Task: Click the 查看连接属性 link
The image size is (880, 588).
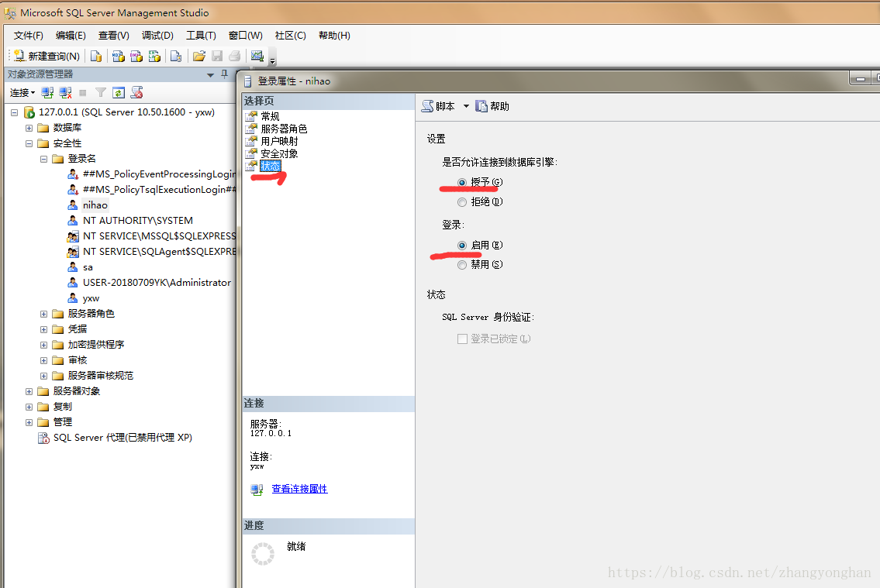Action: pyautogui.click(x=299, y=489)
